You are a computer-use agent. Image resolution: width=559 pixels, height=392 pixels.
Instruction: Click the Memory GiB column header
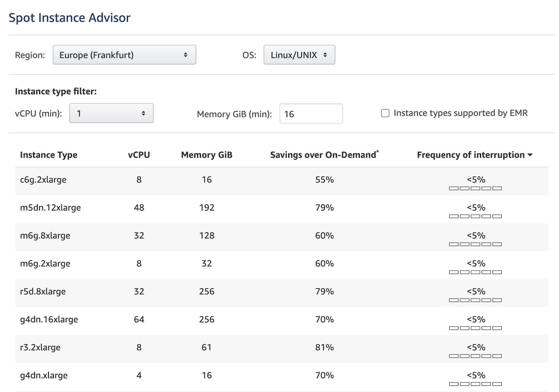click(206, 155)
